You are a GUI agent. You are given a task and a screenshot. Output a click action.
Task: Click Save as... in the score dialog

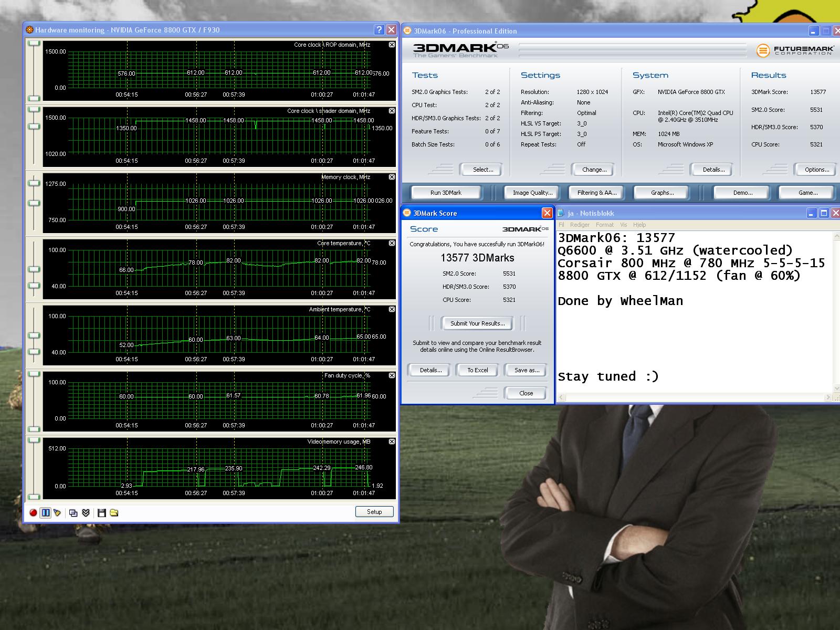pos(527,370)
